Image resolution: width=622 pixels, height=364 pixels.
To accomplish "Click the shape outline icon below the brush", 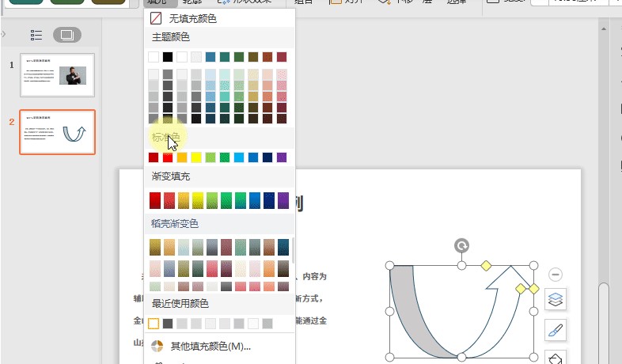I will [556, 358].
